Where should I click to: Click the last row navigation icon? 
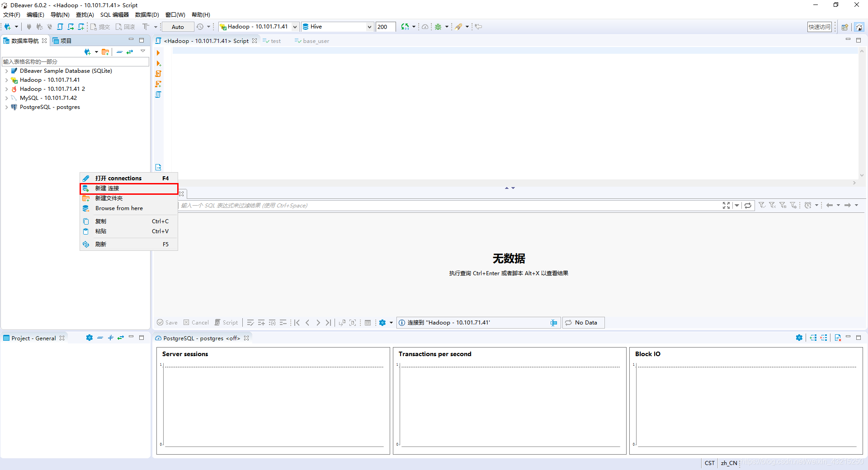point(328,322)
